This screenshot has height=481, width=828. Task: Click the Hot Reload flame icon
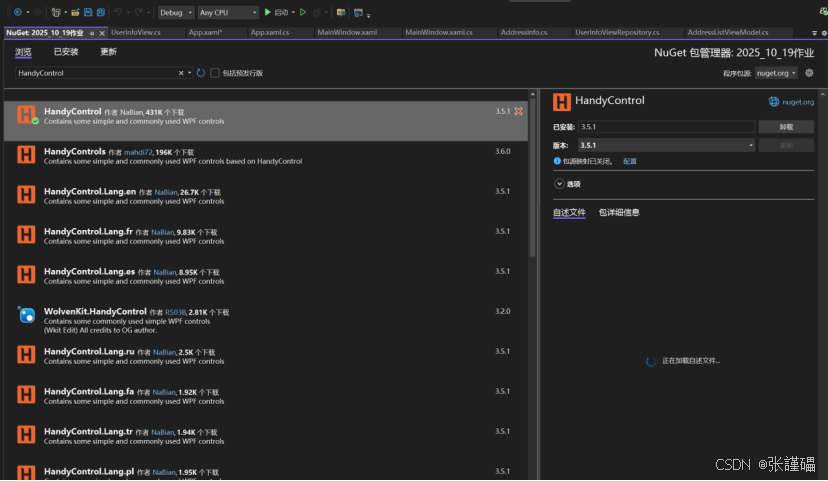(316, 12)
